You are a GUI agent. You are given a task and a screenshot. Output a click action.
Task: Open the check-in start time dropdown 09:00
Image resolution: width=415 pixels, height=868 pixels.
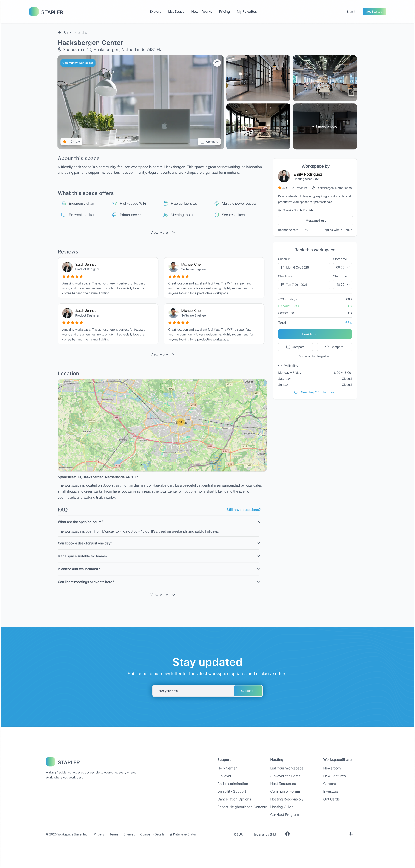(x=342, y=268)
